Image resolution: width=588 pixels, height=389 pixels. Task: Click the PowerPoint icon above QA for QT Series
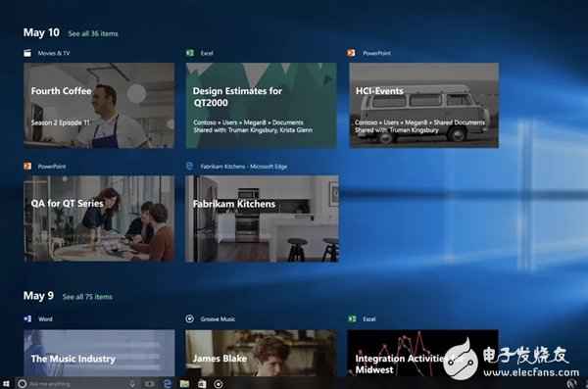pyautogui.click(x=27, y=166)
